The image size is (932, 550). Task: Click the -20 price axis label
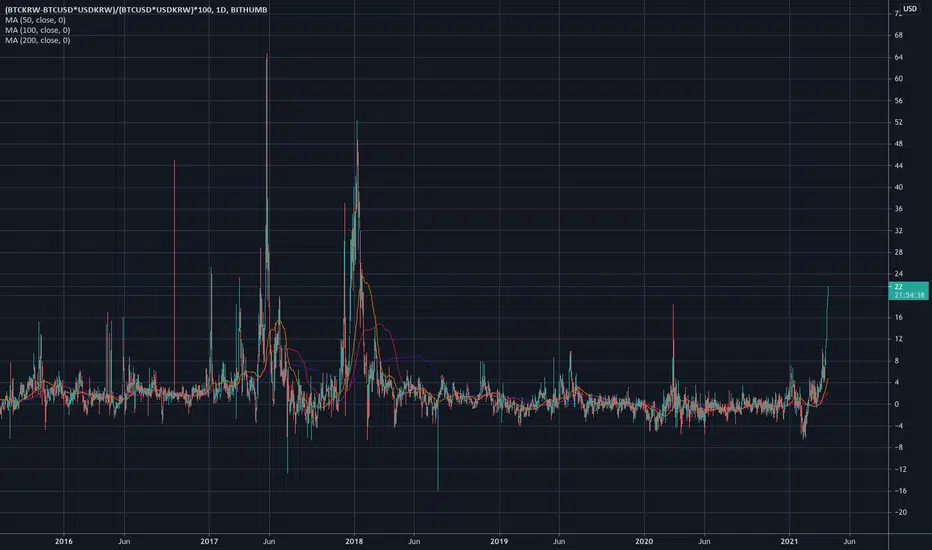click(x=900, y=512)
